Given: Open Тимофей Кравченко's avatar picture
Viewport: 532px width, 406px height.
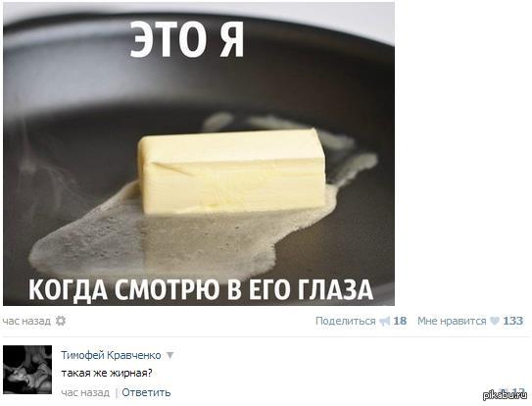Looking at the screenshot, I should 27,370.
